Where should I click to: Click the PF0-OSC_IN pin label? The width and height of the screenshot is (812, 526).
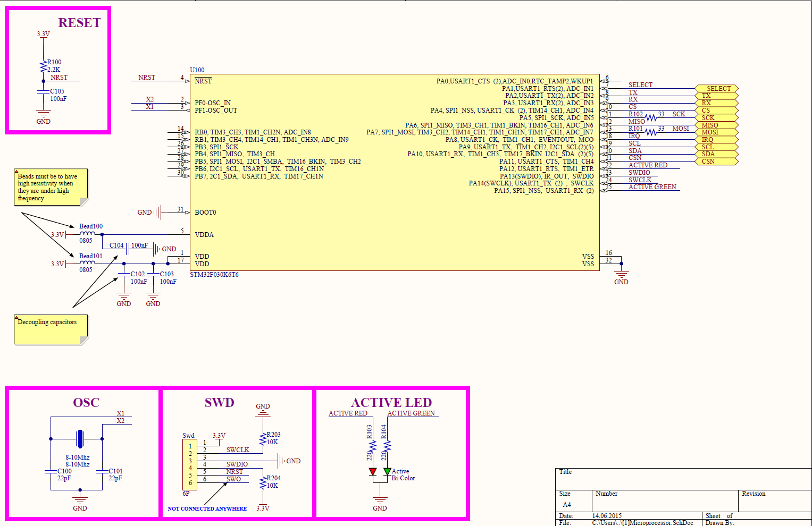coord(213,103)
